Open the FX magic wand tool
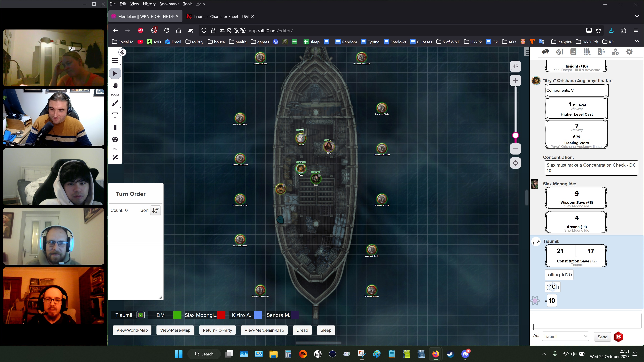The width and height of the screenshot is (644, 362). point(115,157)
